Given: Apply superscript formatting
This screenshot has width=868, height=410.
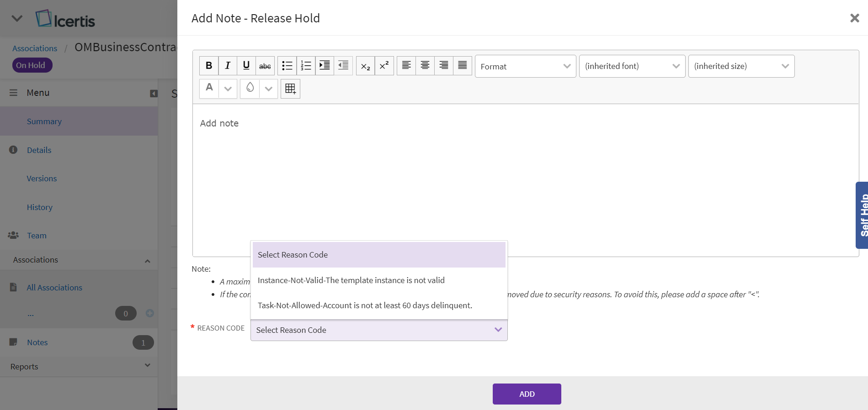Looking at the screenshot, I should click(384, 66).
